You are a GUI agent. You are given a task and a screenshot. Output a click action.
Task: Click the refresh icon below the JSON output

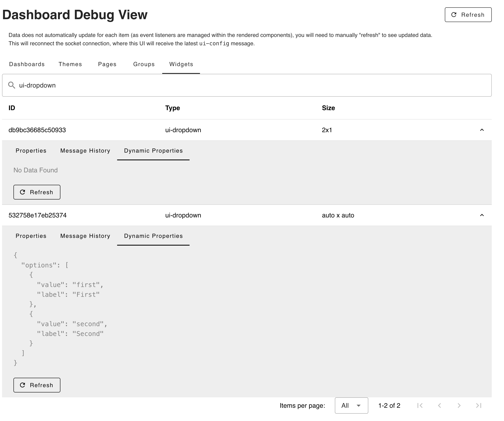tap(23, 385)
